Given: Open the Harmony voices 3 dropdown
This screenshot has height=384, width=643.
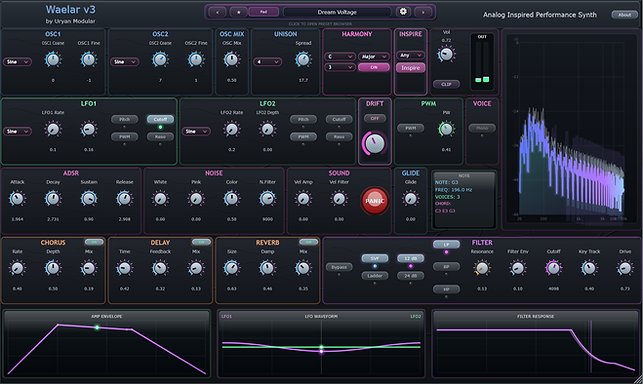Looking at the screenshot, I should tap(340, 67).
